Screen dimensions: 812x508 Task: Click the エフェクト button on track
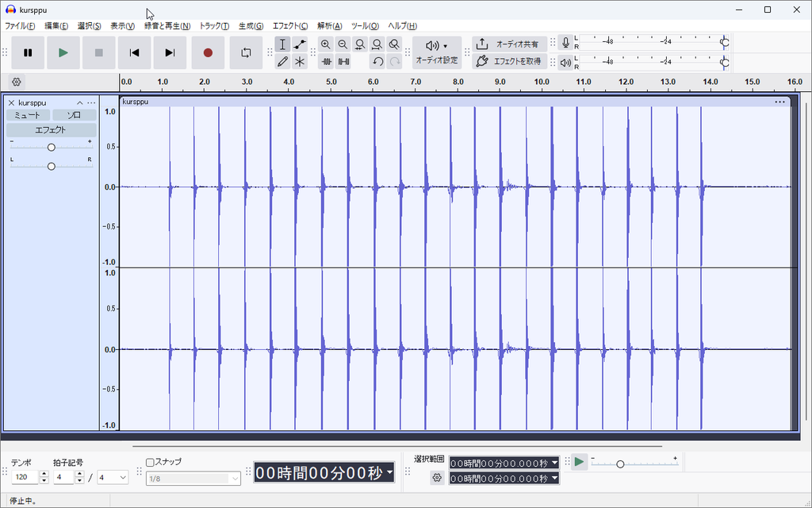click(52, 129)
